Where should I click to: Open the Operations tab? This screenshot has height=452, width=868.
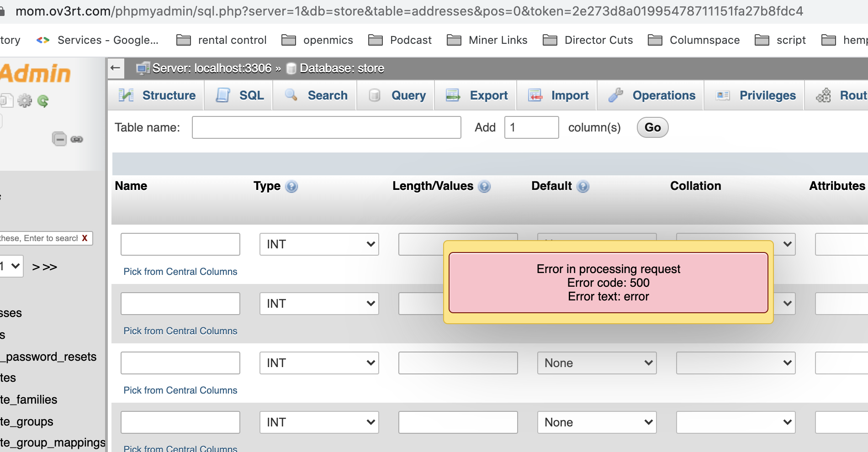click(x=651, y=95)
